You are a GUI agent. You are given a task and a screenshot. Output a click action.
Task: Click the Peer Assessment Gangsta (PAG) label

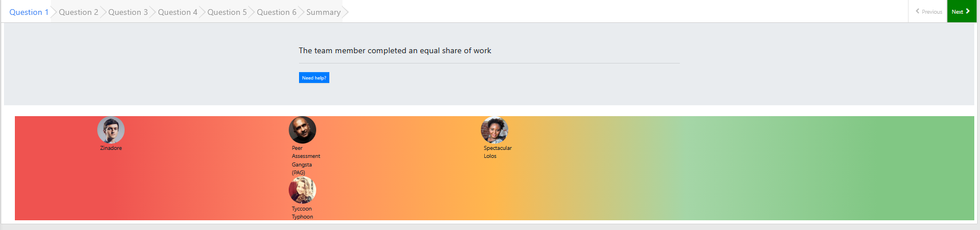click(305, 160)
